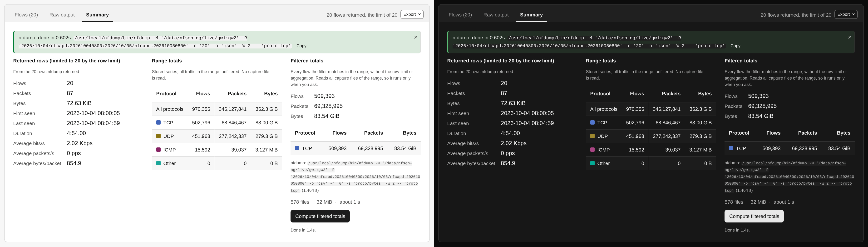868x247 pixels.
Task: Click magenta ICMP swatch in dark Range totals
Action: (x=592, y=150)
